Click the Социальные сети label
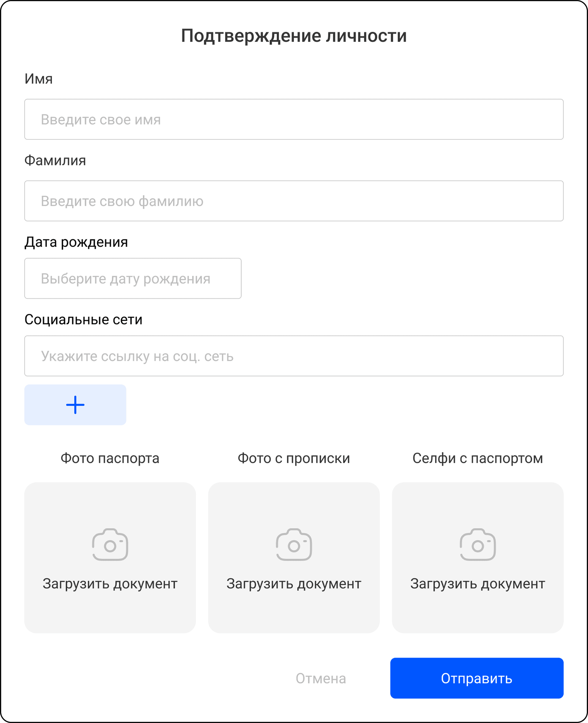588x723 pixels. (83, 320)
